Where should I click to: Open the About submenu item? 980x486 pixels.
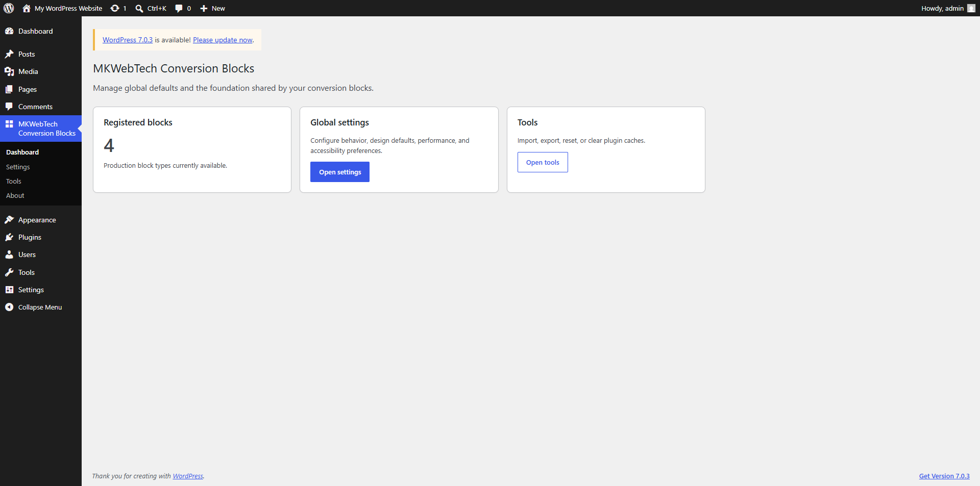(15, 195)
